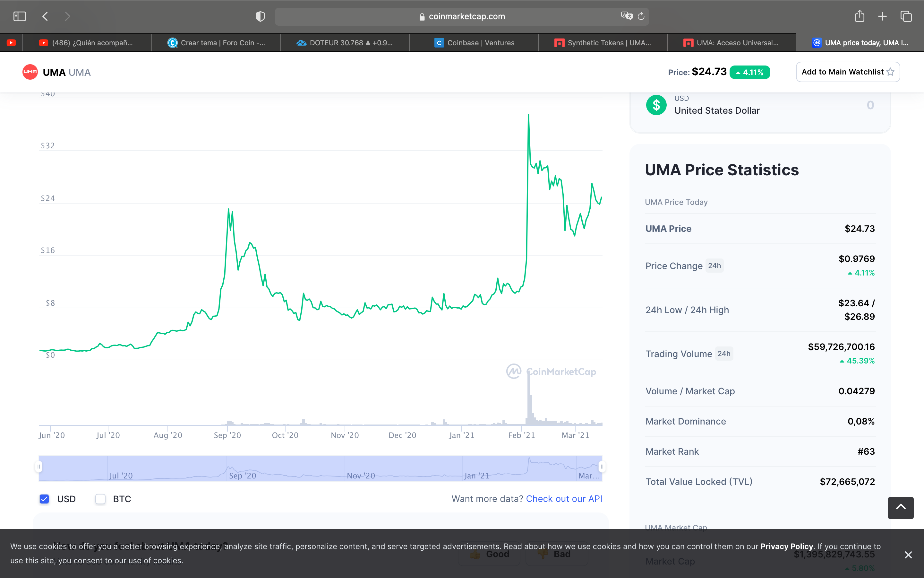This screenshot has width=924, height=578.
Task: Open the Share menu icon
Action: coord(860,16)
